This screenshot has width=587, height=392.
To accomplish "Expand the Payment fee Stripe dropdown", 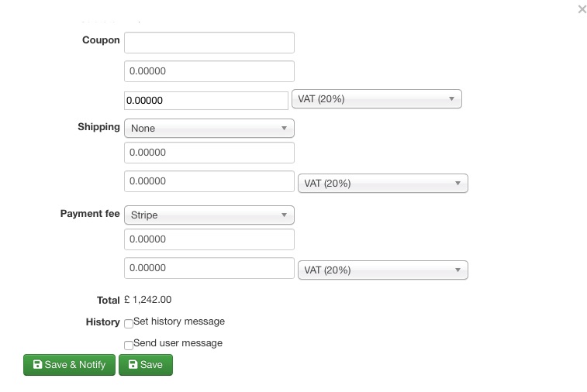I will click(x=209, y=215).
